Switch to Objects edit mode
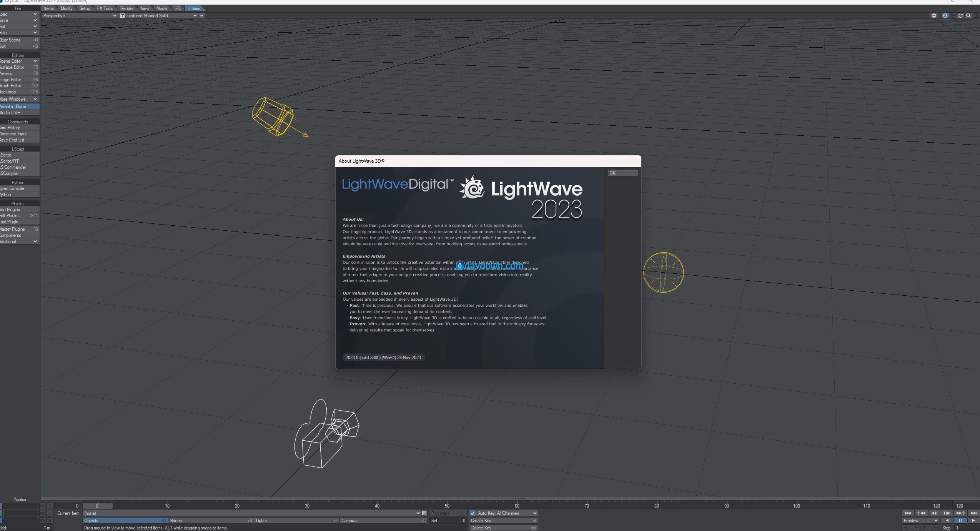The width and height of the screenshot is (980, 531). (125, 521)
